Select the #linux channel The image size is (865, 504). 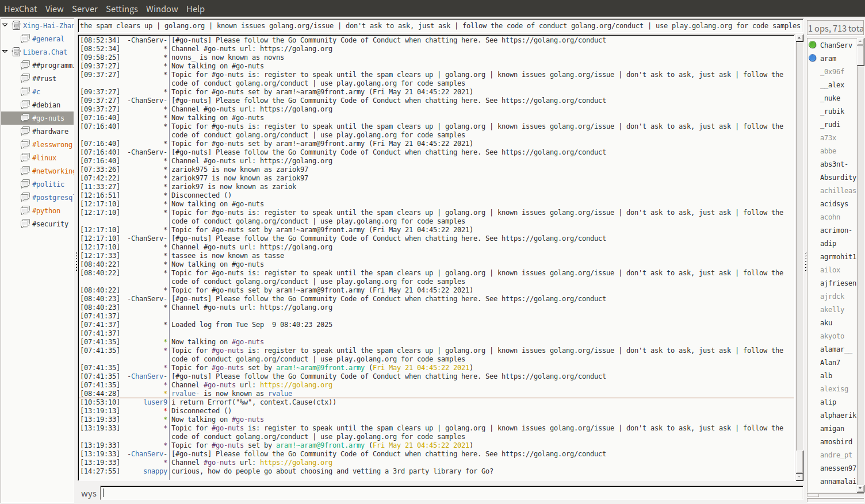[x=44, y=158]
